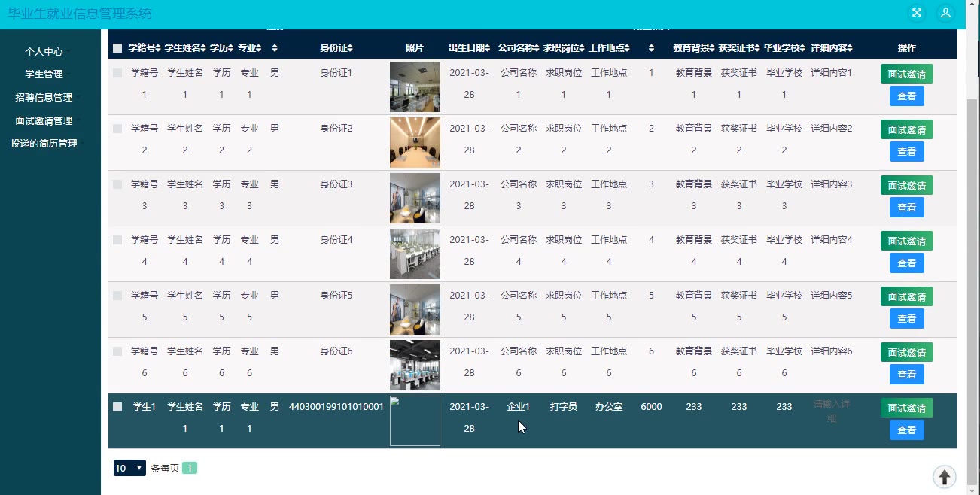Click the 详细内容3 cell text
This screenshot has height=495, width=980.
coord(832,184)
